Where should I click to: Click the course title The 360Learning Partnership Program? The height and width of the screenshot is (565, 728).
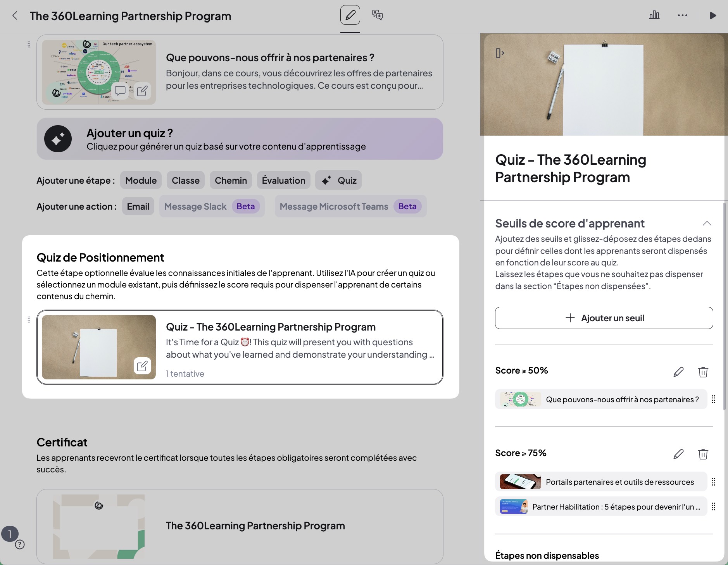(x=130, y=16)
